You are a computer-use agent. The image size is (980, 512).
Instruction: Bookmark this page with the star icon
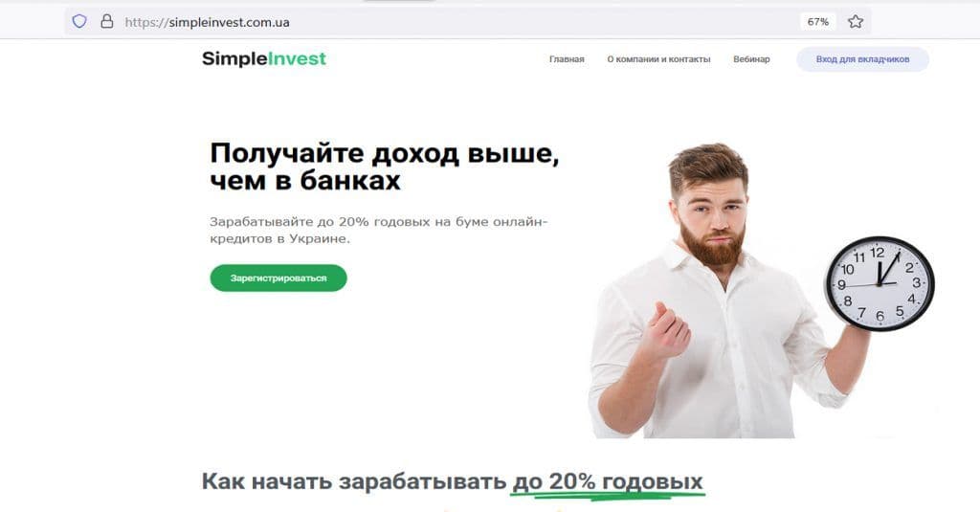click(x=856, y=22)
